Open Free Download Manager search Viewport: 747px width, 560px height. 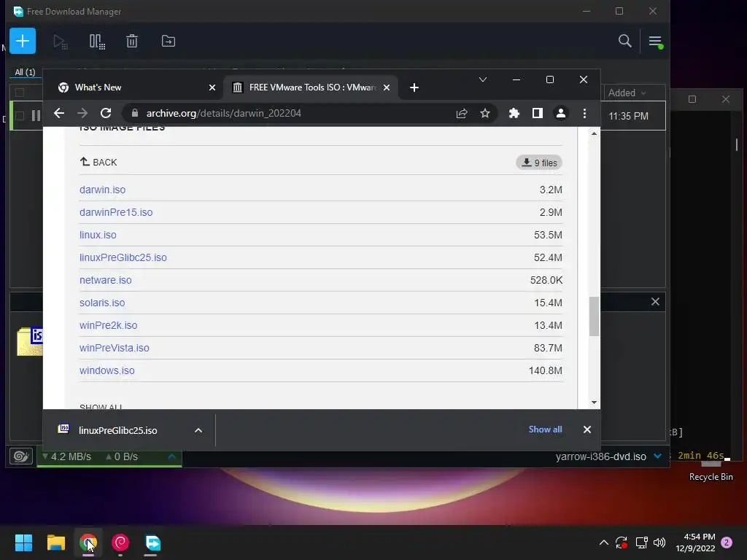pos(624,41)
